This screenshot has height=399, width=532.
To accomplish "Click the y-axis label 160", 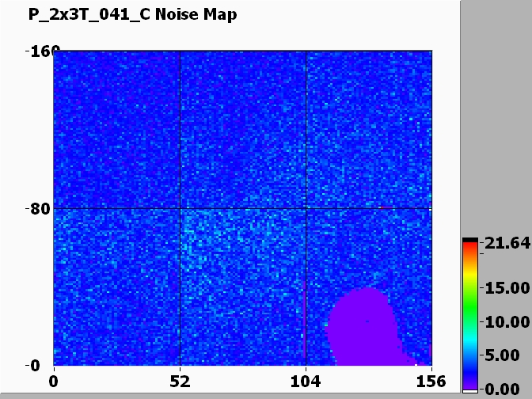I will [x=38, y=52].
